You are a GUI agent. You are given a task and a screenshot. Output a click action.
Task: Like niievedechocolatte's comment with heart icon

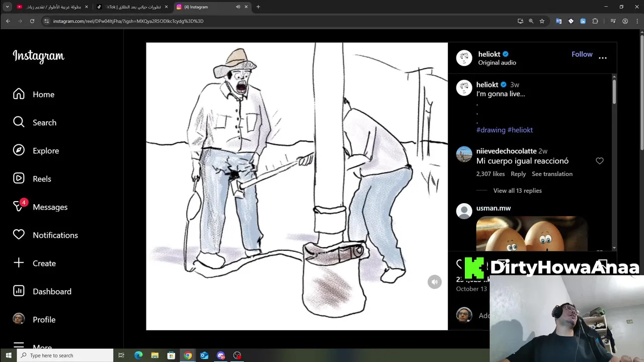(599, 161)
